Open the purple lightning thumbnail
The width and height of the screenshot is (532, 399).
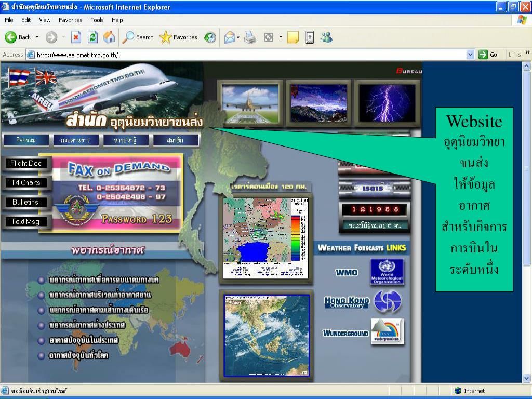coord(387,103)
